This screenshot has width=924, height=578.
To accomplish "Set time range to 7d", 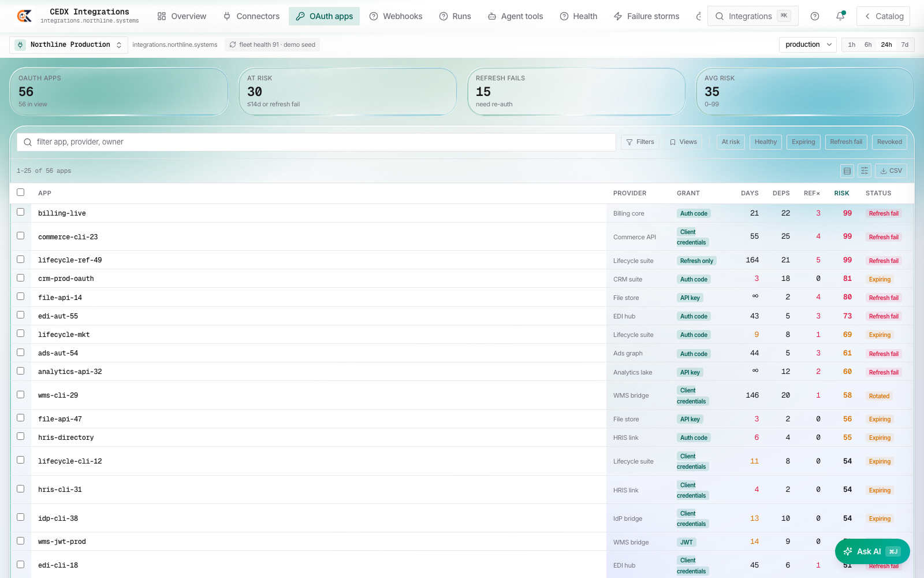I will [905, 45].
